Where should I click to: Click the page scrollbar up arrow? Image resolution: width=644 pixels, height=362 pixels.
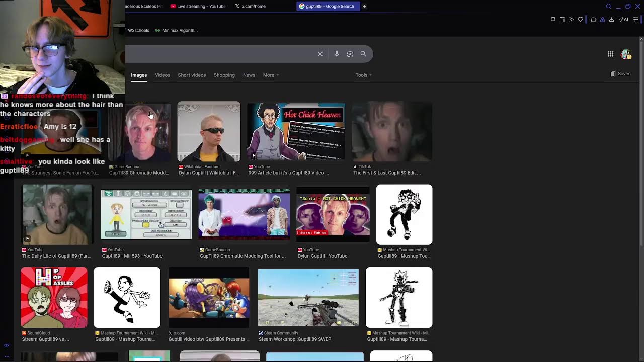pyautogui.click(x=641, y=39)
